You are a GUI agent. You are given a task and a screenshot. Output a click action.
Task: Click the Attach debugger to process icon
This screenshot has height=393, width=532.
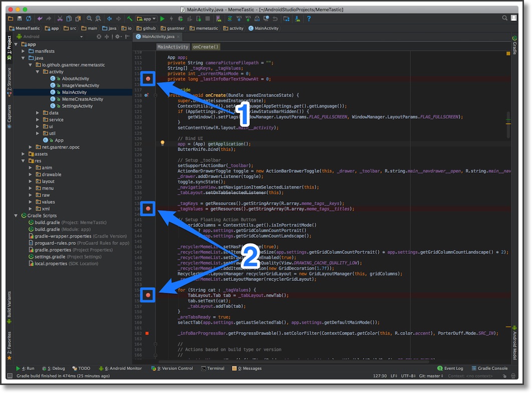pyautogui.click(x=199, y=19)
